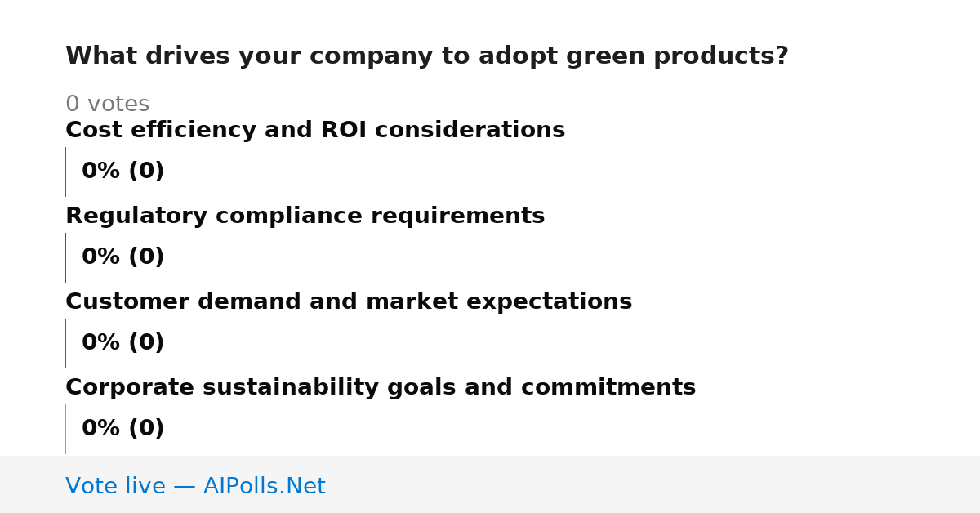Click the blue bar for Cost efficiency
This screenshot has width=980, height=513.
65,172
